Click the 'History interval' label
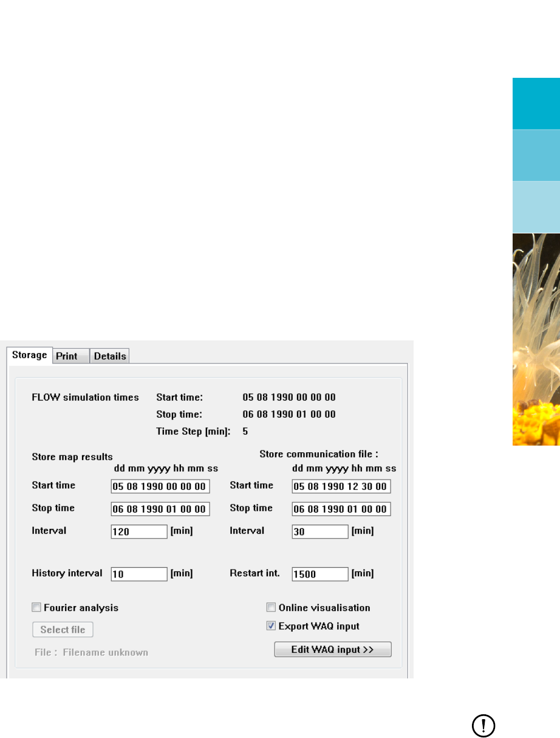This screenshot has width=560, height=738. click(x=67, y=573)
